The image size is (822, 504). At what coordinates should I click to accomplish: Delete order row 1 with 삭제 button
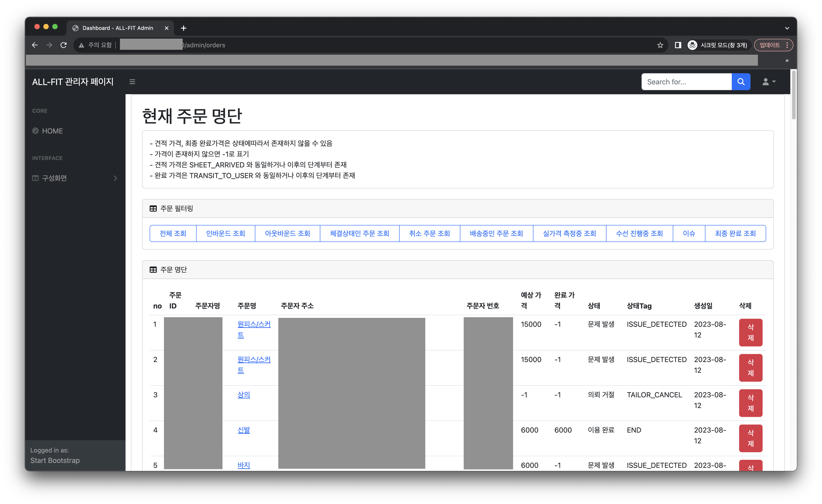(x=750, y=332)
